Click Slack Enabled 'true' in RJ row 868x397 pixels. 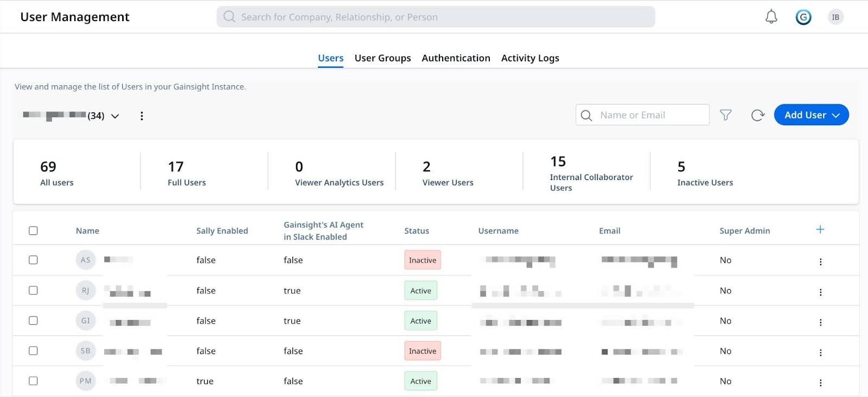coord(292,291)
